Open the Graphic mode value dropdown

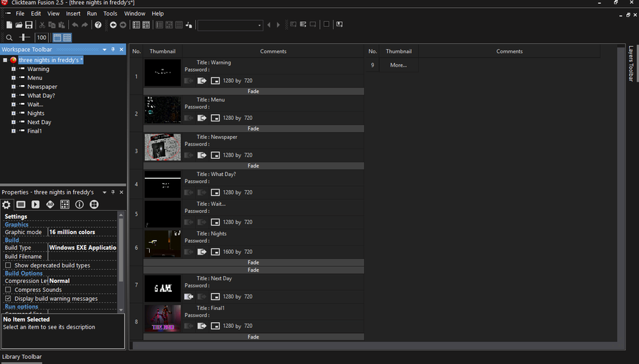(82, 232)
